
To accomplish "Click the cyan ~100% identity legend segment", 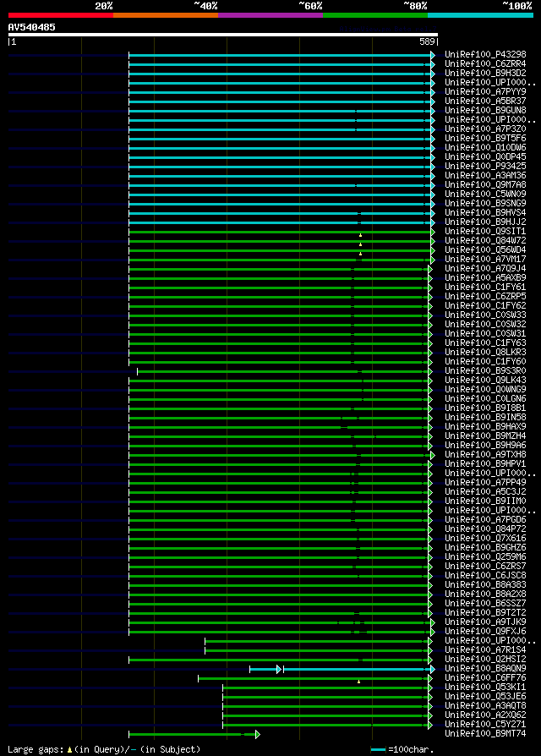I will pos(480,15).
